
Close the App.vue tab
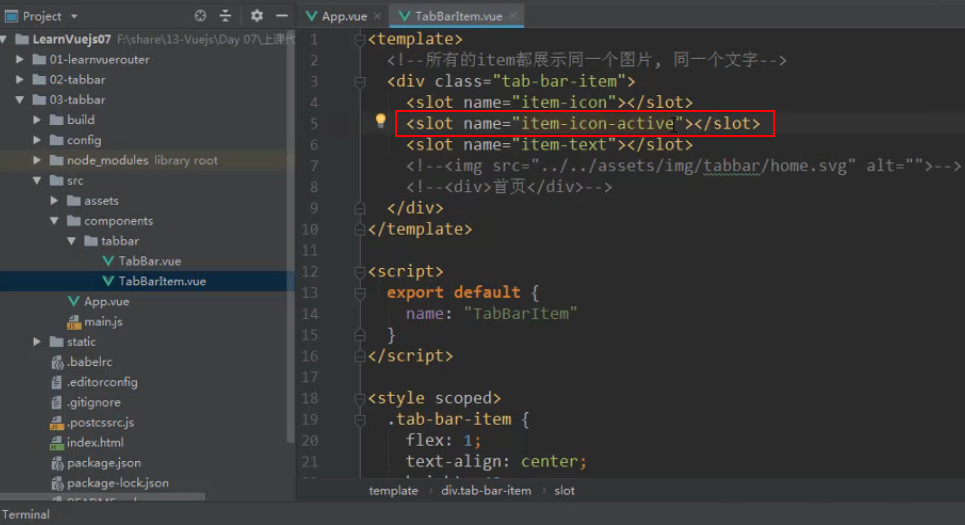[x=377, y=16]
